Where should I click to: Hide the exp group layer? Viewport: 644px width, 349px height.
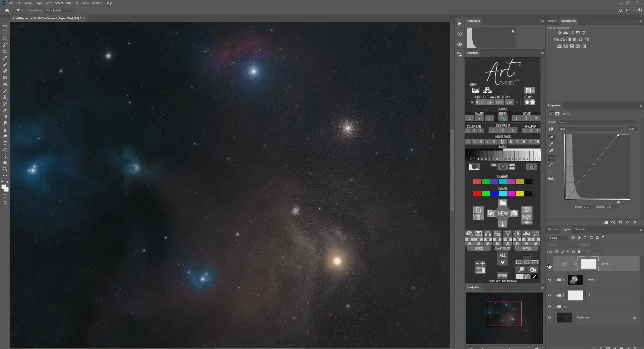[x=549, y=307]
